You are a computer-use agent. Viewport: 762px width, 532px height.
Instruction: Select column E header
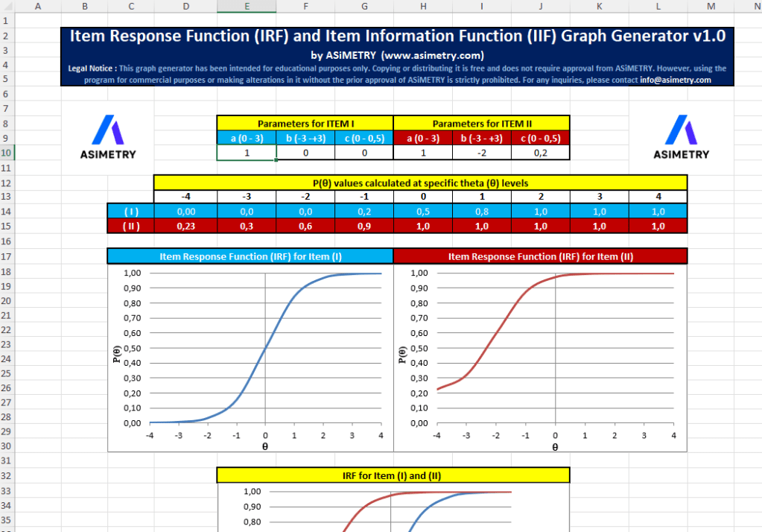(x=247, y=6)
